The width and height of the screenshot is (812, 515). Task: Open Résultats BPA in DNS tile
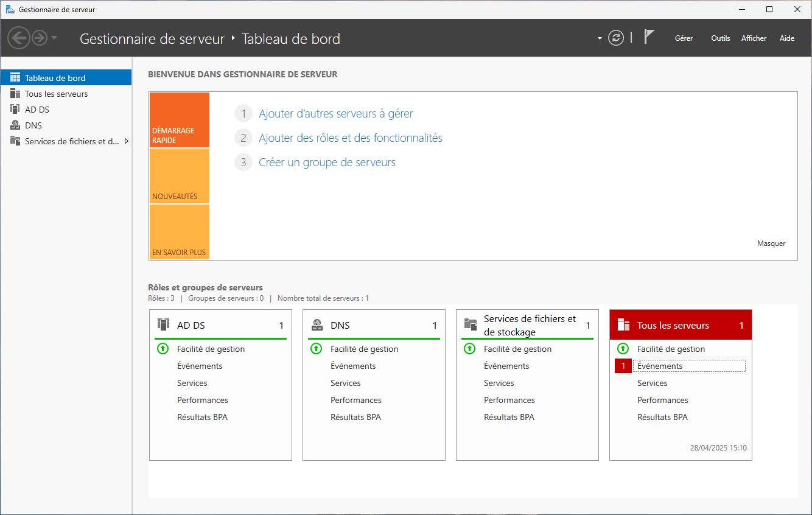pyautogui.click(x=355, y=417)
